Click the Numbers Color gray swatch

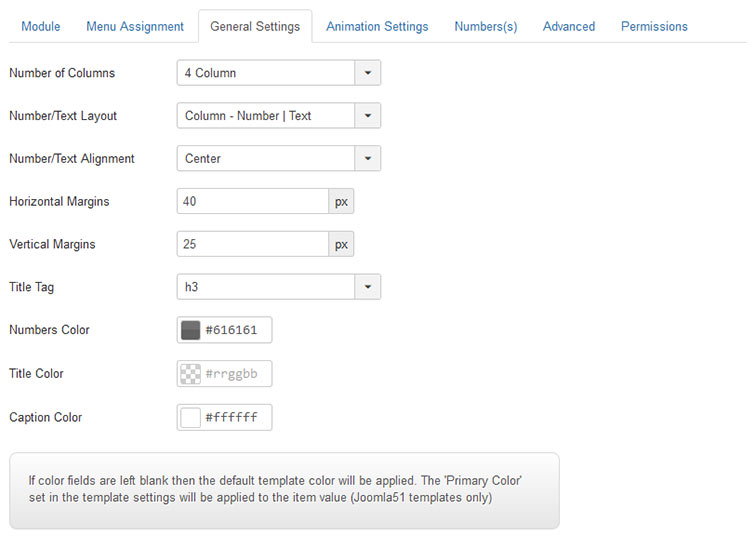pos(190,330)
